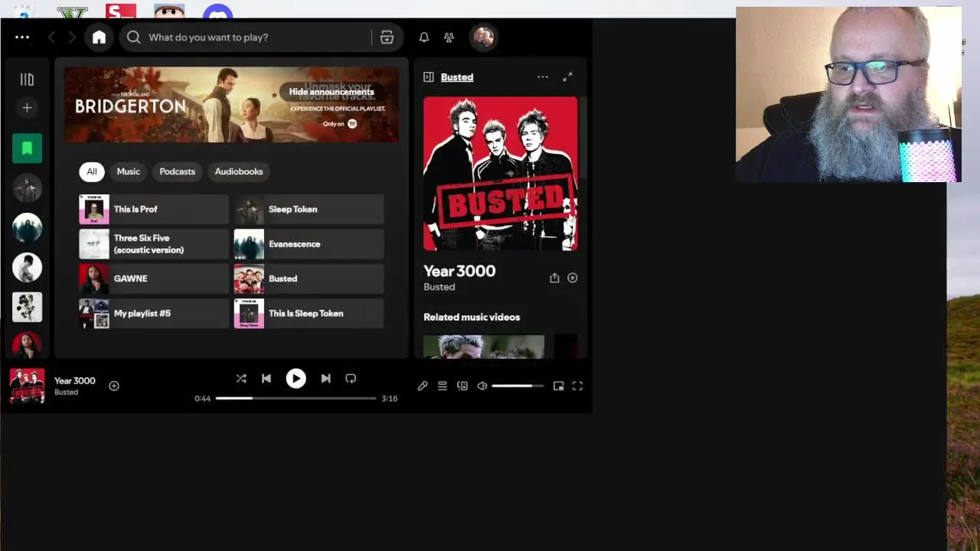Open the Spotify three-dots menu
980x551 pixels.
tap(22, 37)
